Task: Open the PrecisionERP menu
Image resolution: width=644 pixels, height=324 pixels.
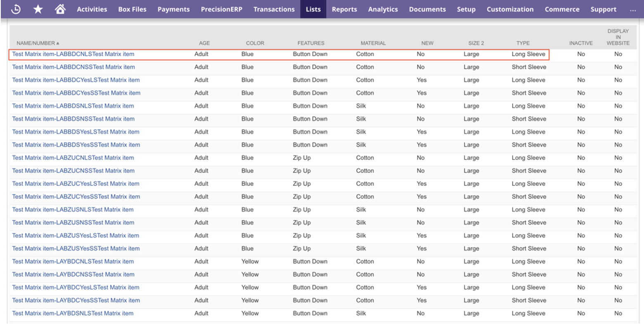Action: pos(221,9)
